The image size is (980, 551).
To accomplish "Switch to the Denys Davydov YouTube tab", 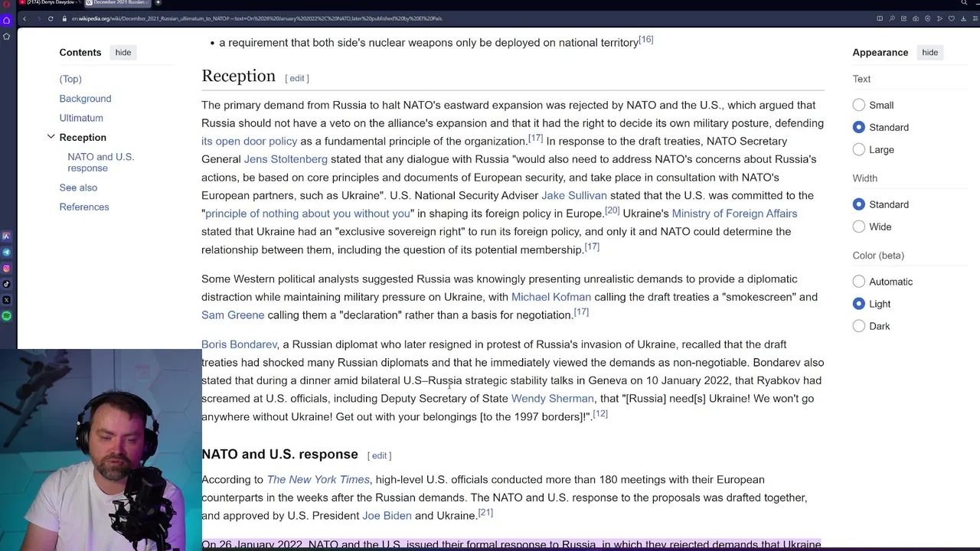I will click(x=50, y=2).
